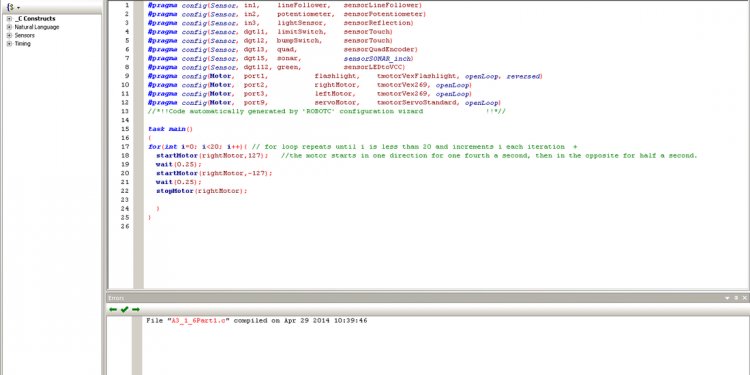Click "lineFollower" in code line 1
This screenshot has height=375, width=750.
(304, 5)
